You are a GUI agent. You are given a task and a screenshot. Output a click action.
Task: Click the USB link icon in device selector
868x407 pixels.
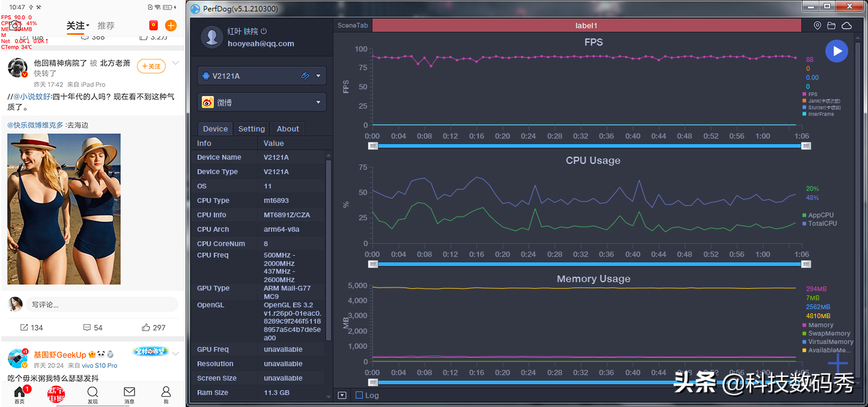point(305,76)
